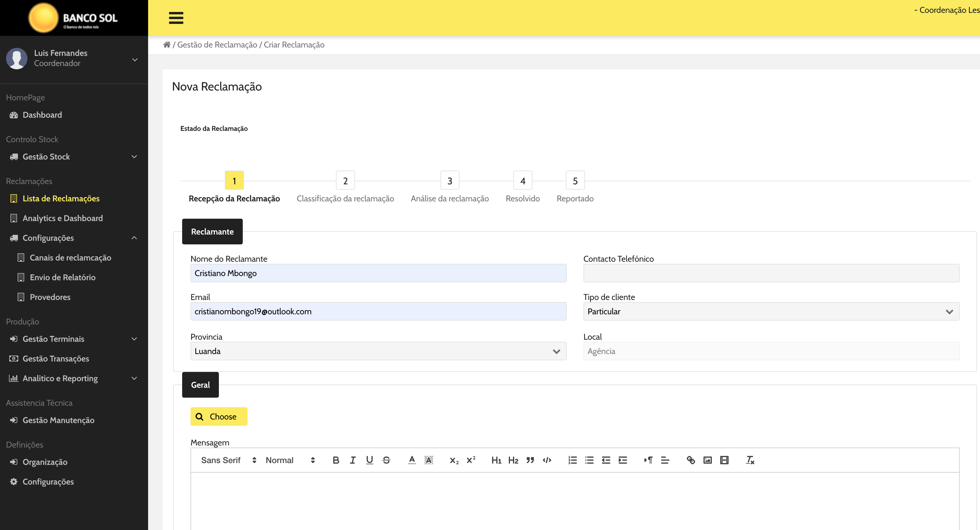
Task: Open Analytics e Dashboard menu item
Action: (x=62, y=218)
